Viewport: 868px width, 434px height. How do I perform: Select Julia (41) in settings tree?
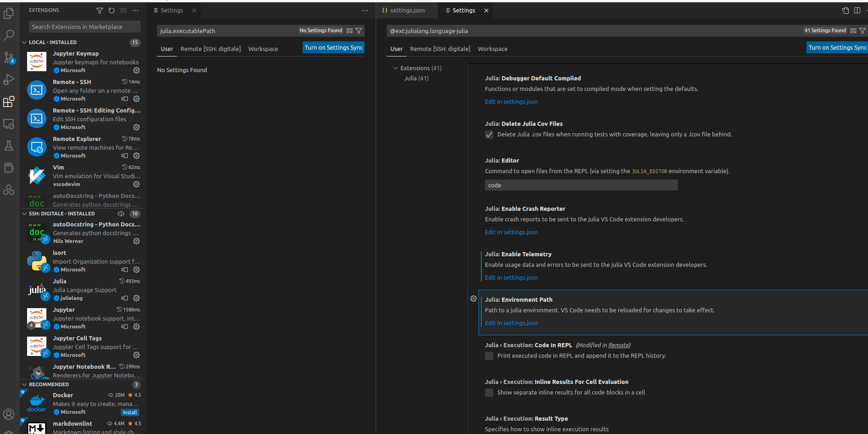[416, 78]
